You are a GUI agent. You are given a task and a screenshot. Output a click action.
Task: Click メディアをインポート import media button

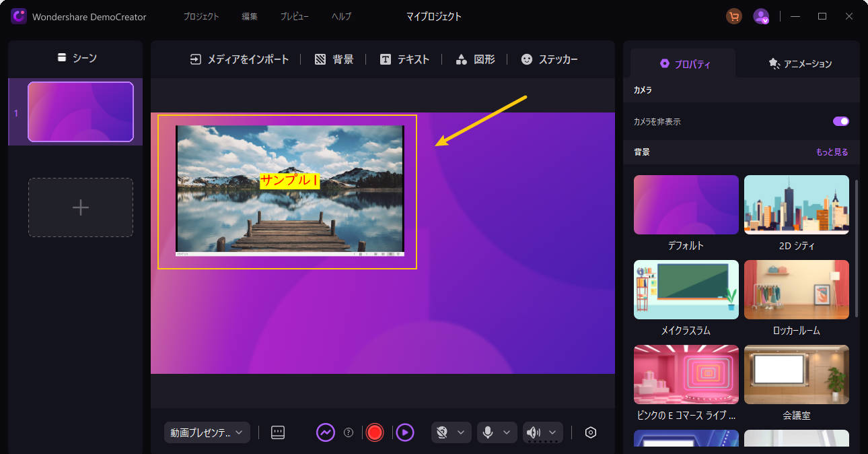point(240,59)
